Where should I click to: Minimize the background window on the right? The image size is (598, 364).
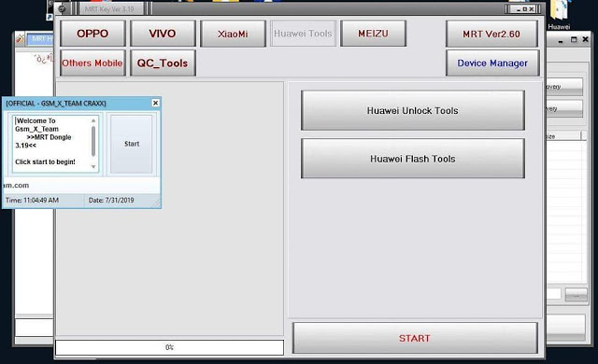(561, 40)
